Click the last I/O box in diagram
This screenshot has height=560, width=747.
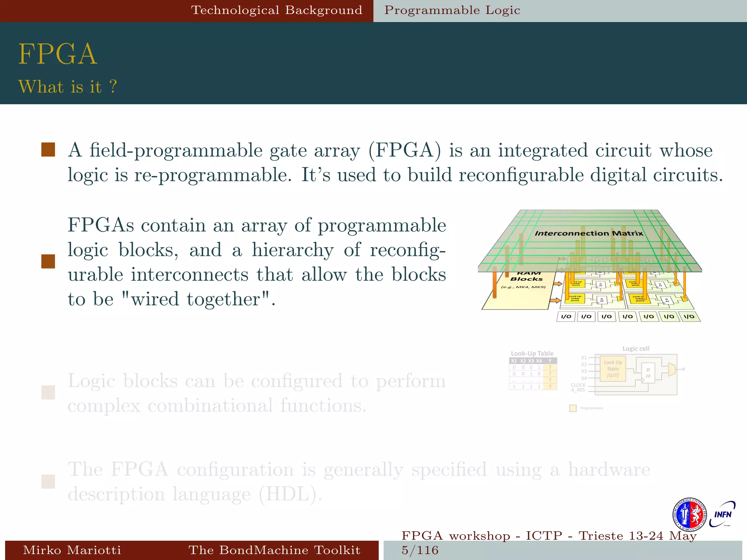click(689, 316)
